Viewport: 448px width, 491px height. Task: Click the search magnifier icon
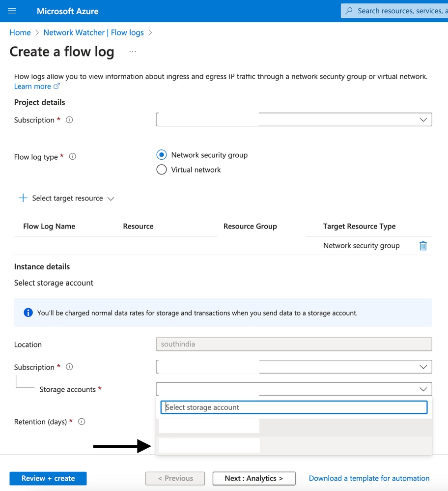[349, 11]
